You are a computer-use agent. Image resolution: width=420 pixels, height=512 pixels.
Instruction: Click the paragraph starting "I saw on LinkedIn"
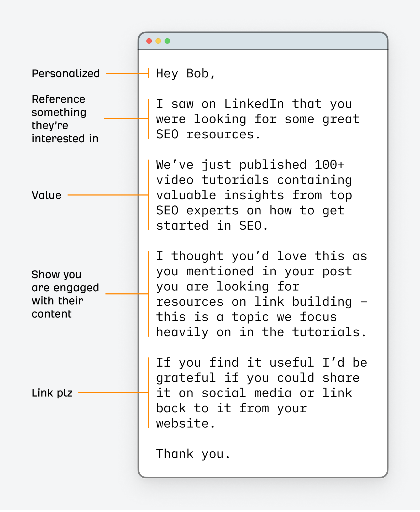(257, 119)
